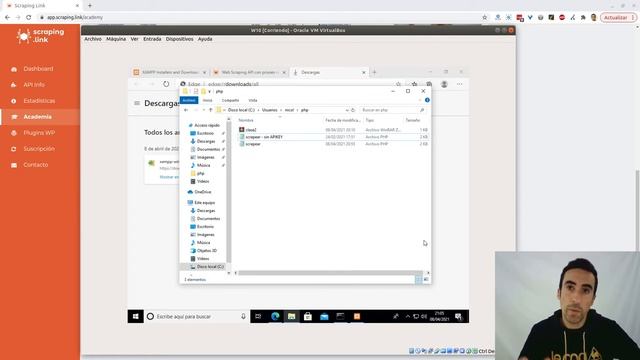Open Objetos 3D in the navigation pane
The width and height of the screenshot is (640, 360).
(x=207, y=251)
